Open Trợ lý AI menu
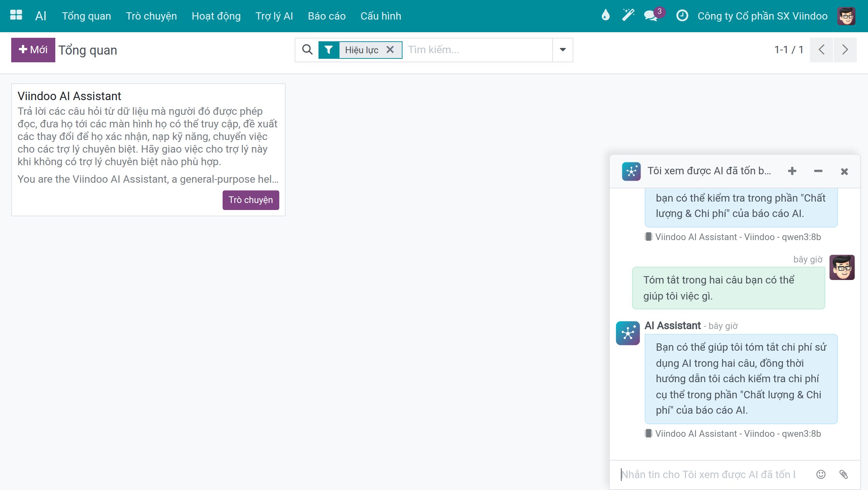This screenshot has width=868, height=490. click(274, 16)
